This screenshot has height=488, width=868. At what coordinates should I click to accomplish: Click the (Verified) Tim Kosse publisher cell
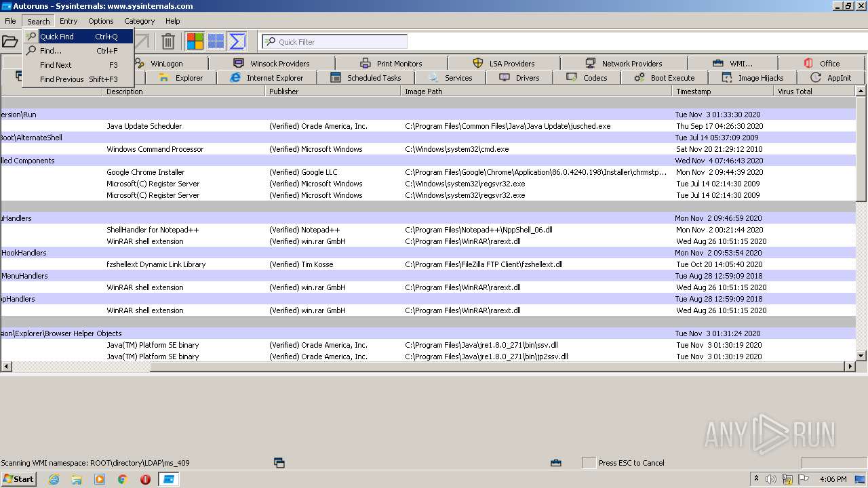(302, 264)
